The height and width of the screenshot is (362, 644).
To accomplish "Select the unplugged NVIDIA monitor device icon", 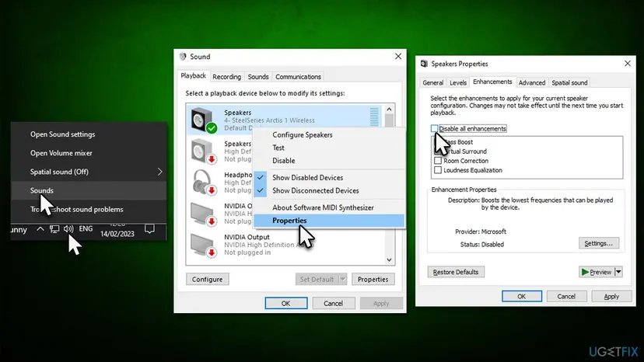I will point(204,214).
